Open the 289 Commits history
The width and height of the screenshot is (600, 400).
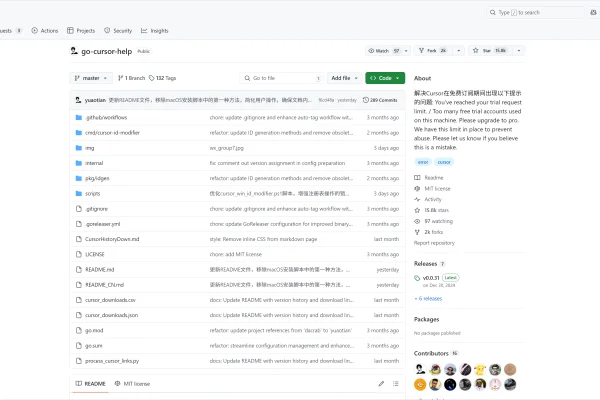(380, 100)
